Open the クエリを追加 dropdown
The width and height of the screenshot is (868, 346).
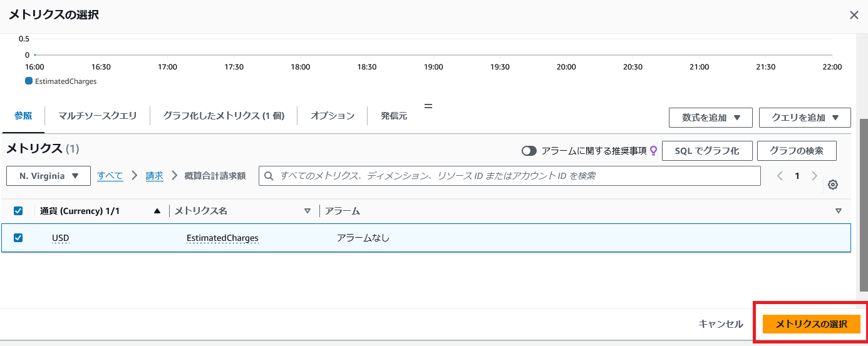tap(805, 118)
